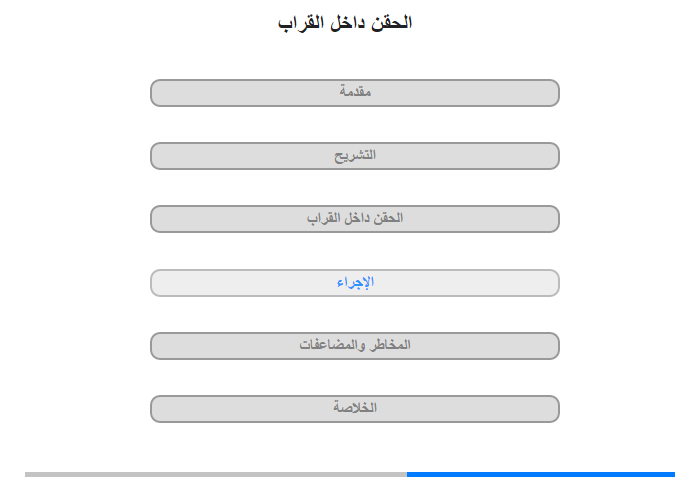
Task: Open the مقدمة section button
Action: point(355,93)
